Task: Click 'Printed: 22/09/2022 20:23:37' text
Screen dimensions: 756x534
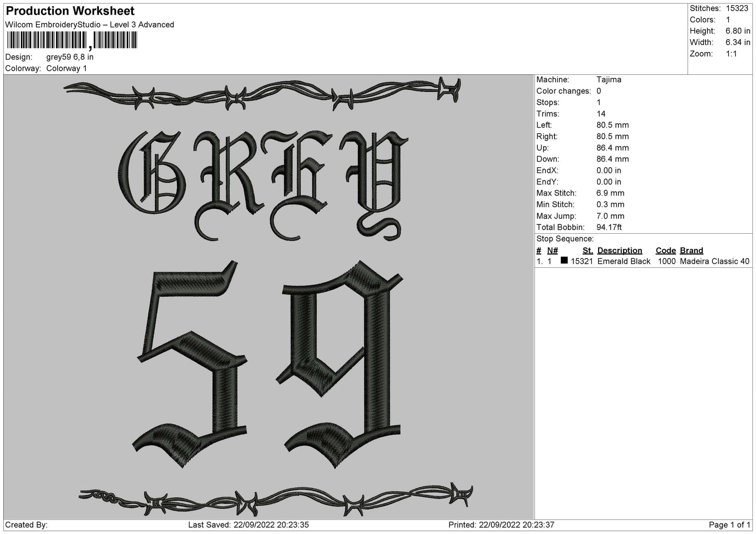Action: [501, 525]
